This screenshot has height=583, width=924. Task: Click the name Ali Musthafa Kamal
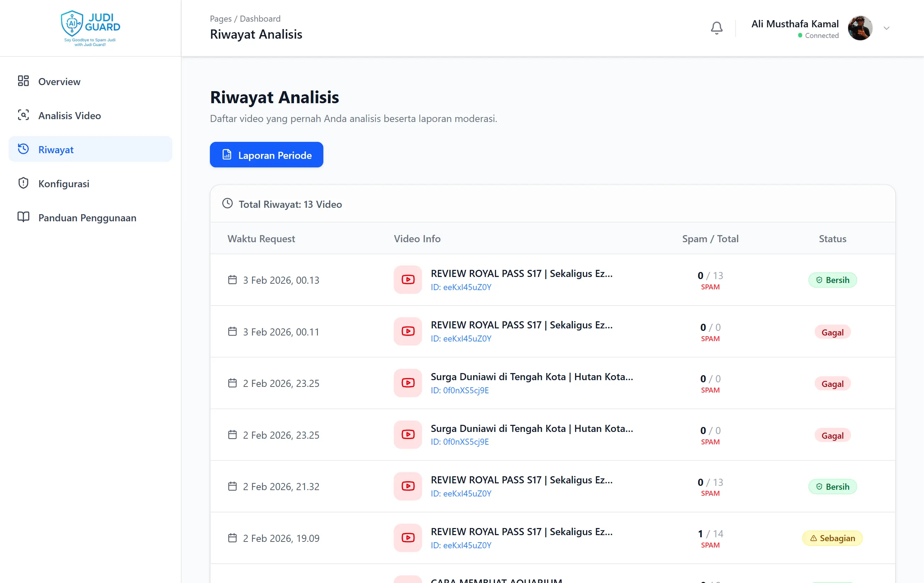[x=795, y=24]
